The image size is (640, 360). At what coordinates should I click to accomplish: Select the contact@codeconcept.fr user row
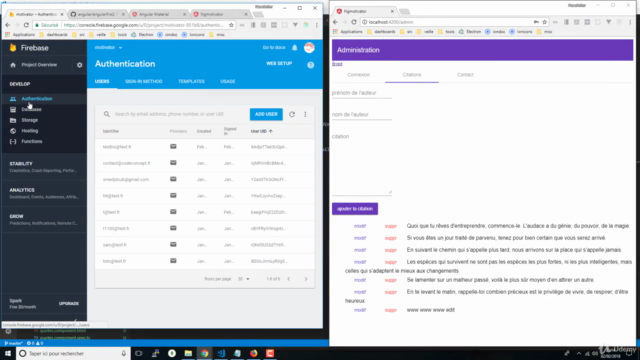click(x=205, y=163)
